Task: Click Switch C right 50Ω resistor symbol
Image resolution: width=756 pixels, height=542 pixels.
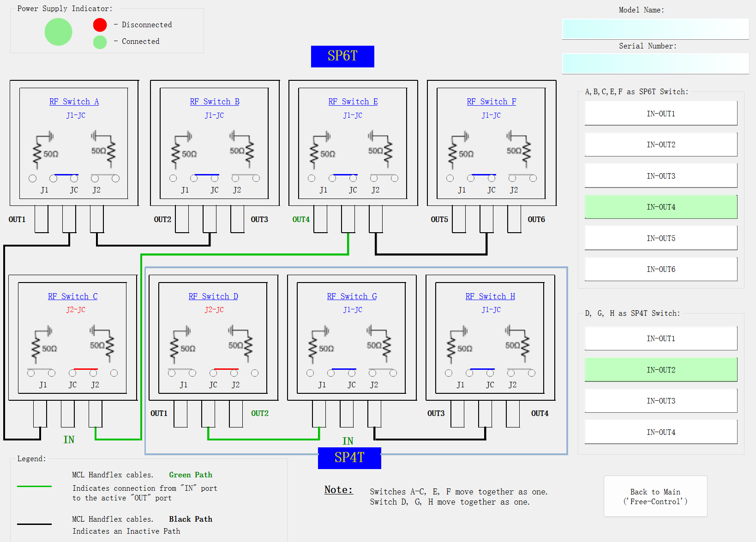Action: pyautogui.click(x=102, y=343)
